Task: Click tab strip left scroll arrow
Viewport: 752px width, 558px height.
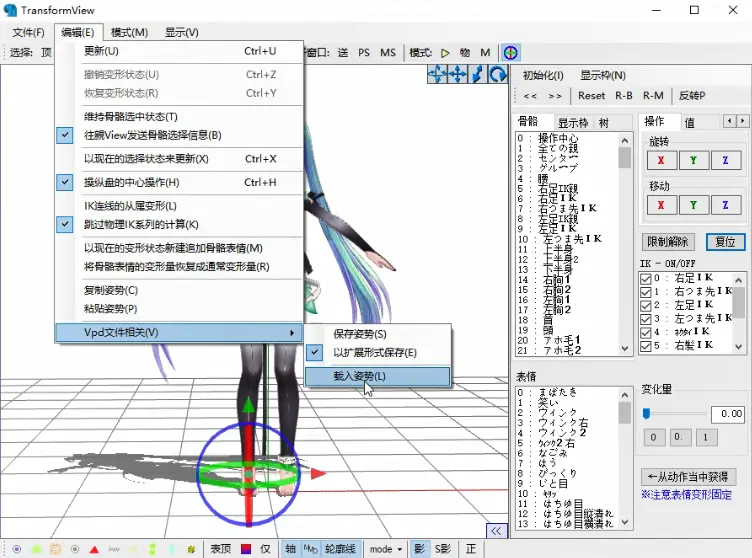Action: (729, 121)
